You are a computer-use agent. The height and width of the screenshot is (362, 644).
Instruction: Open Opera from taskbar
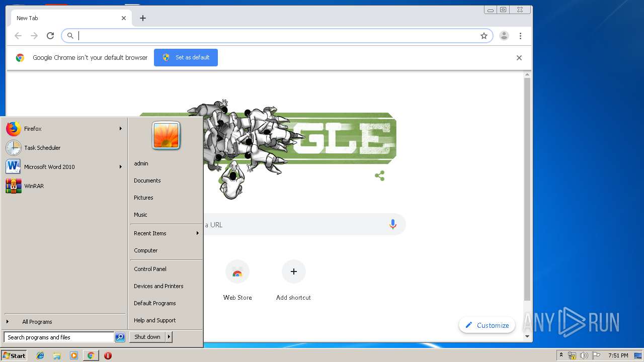point(108,355)
